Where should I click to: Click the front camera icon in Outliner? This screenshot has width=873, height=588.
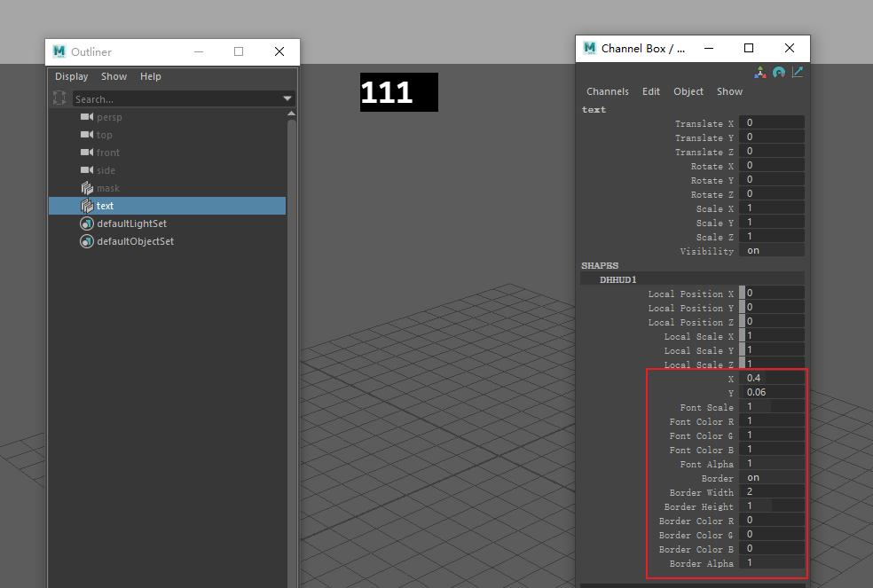[x=87, y=152]
